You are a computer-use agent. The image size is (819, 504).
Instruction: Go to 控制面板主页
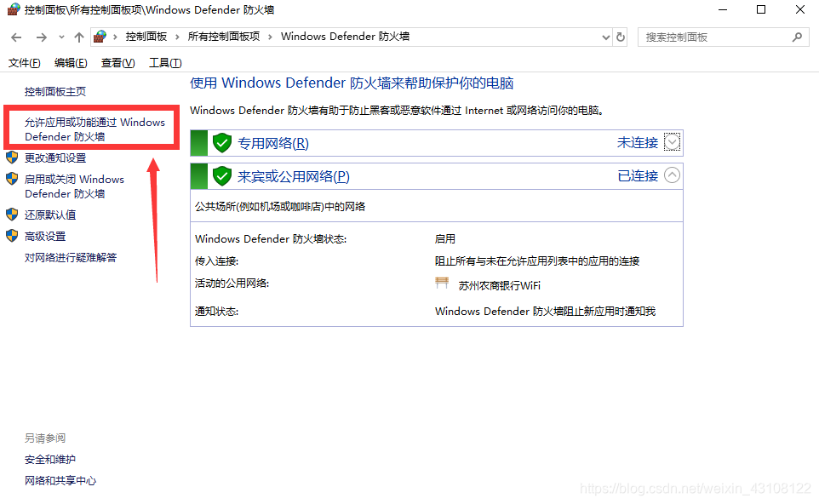point(55,92)
